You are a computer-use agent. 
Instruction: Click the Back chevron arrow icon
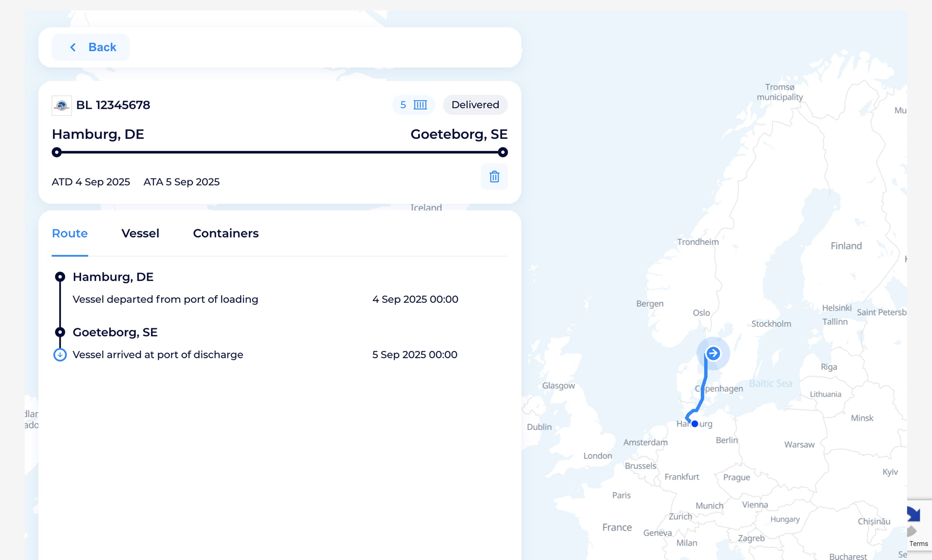tap(73, 47)
